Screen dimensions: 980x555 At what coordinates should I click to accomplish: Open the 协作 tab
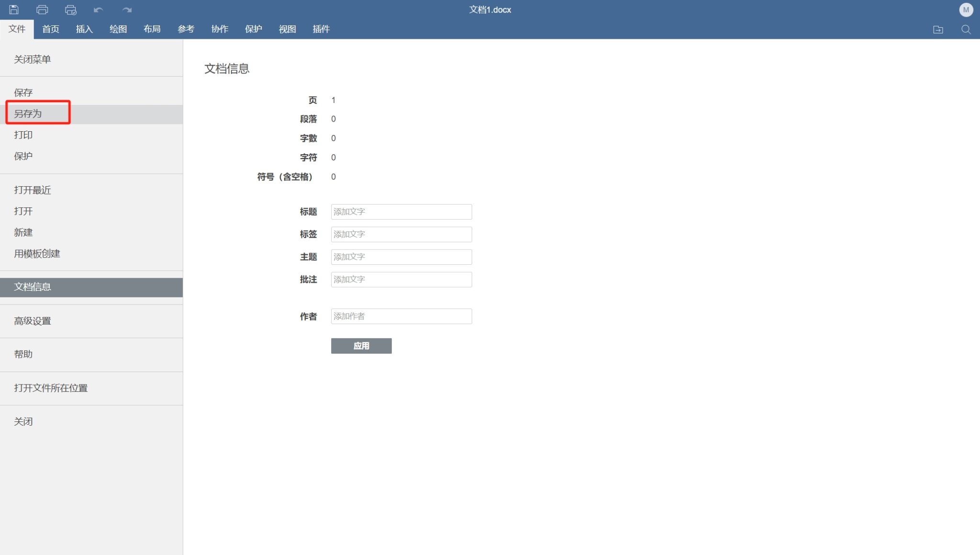tap(220, 29)
